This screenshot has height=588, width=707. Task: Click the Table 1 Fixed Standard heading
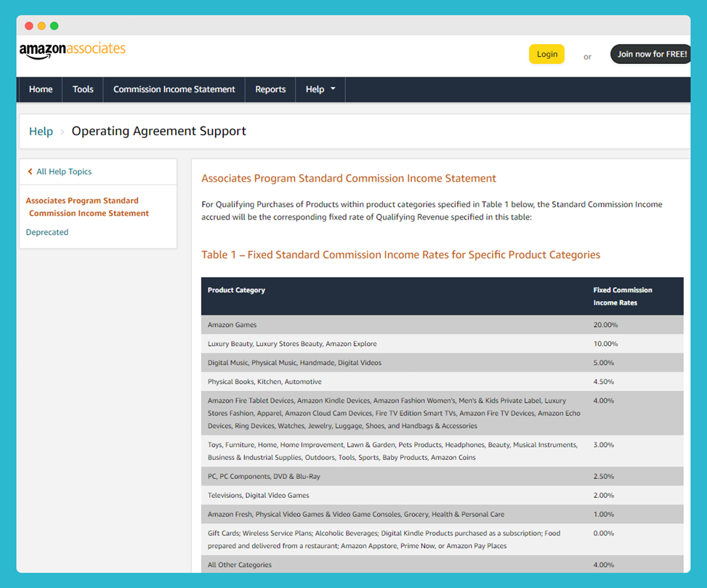pyautogui.click(x=401, y=255)
